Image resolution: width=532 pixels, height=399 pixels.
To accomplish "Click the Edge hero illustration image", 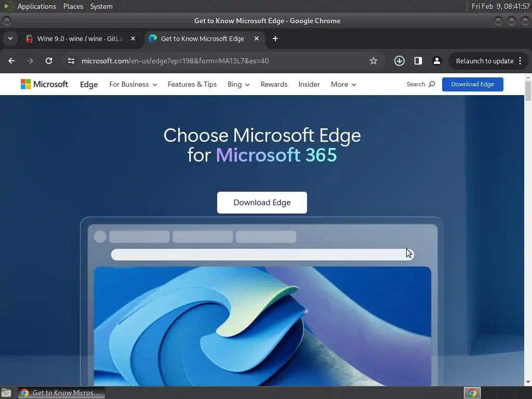I will click(262, 326).
